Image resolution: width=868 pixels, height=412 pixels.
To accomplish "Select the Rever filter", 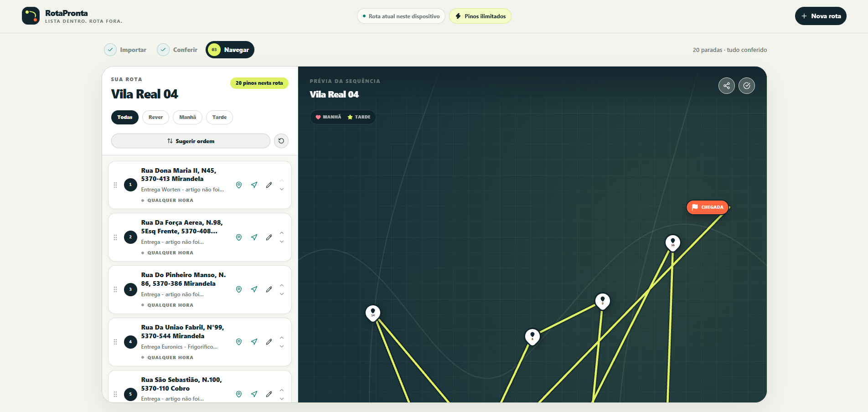I will [x=155, y=117].
